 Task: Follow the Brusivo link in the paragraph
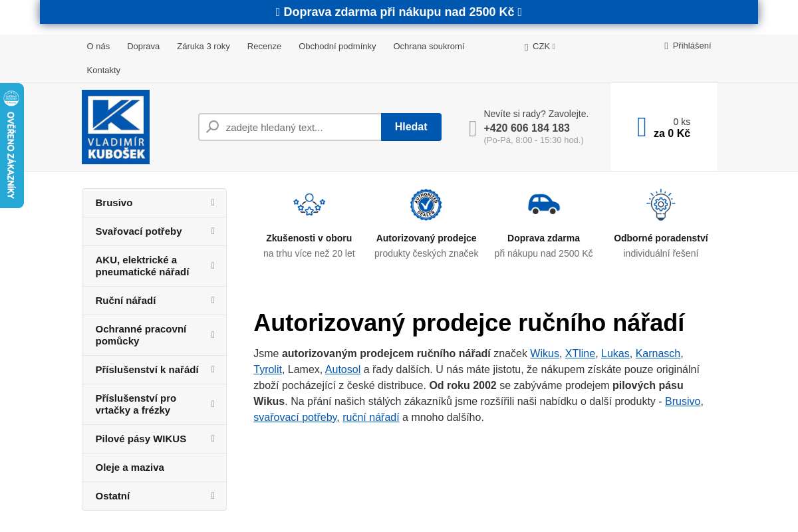point(682,402)
